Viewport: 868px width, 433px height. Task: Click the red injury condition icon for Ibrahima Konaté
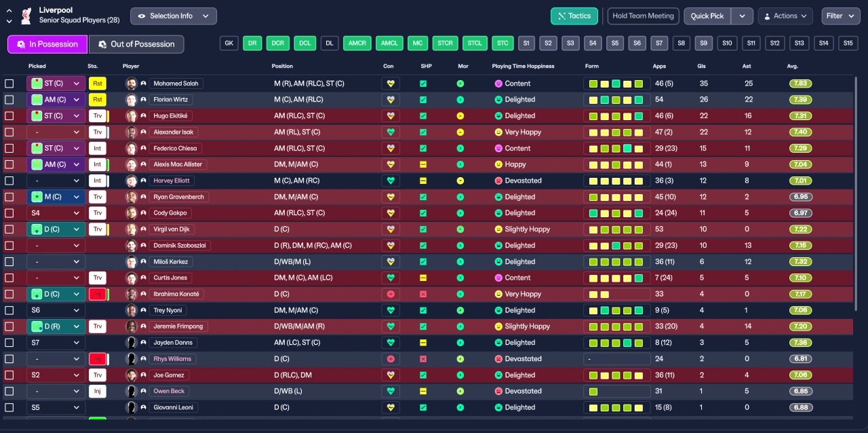click(x=391, y=294)
